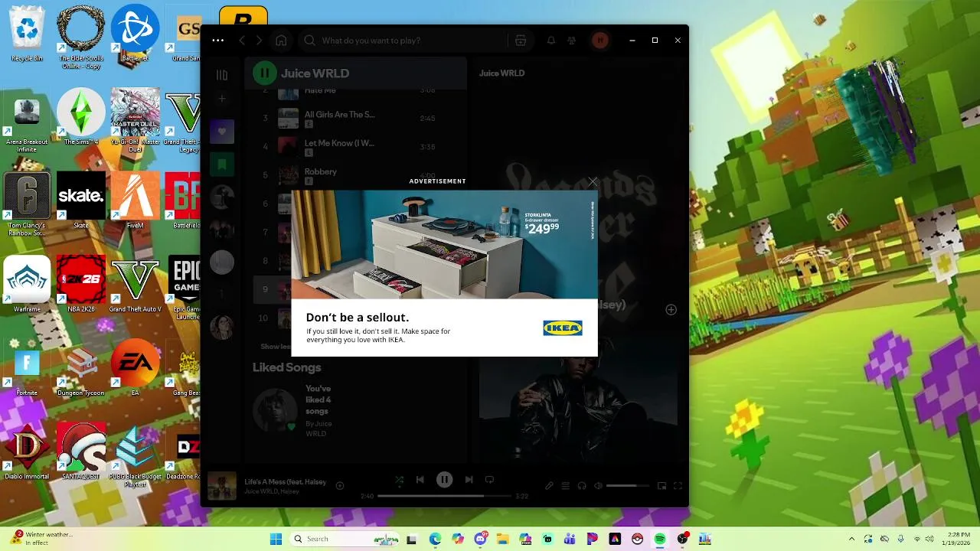
Task: Open Connect to a device icon
Action: pos(582,486)
